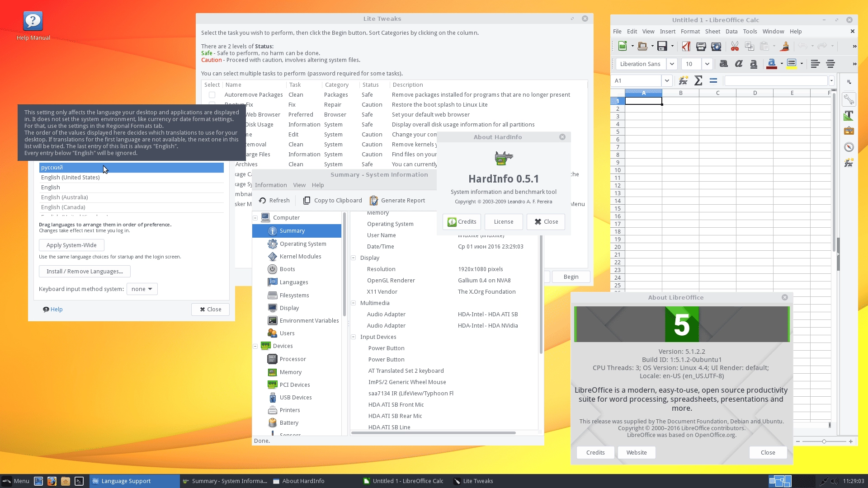Screen dimensions: 868x488
Task: Open the Data menu in Calc
Action: click(731, 31)
